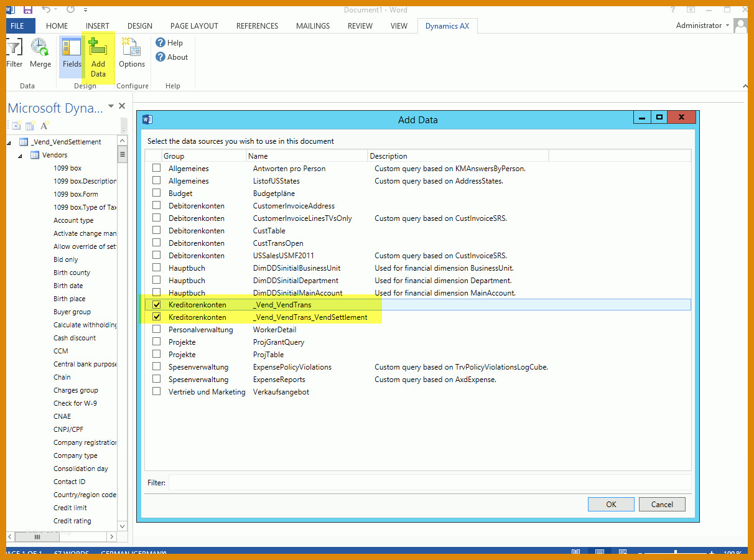Screen dimensions: 754x560
Task: Sort by the Group column header
Action: [x=204, y=156]
